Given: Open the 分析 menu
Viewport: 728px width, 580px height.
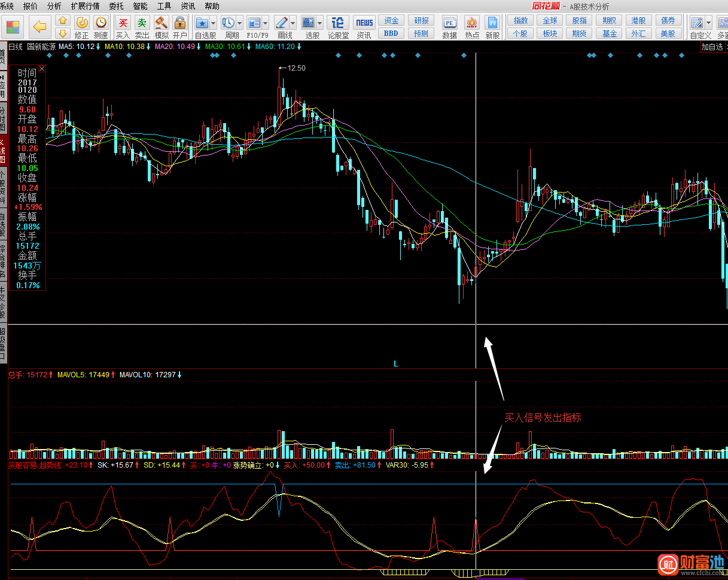Looking at the screenshot, I should pyautogui.click(x=54, y=6).
